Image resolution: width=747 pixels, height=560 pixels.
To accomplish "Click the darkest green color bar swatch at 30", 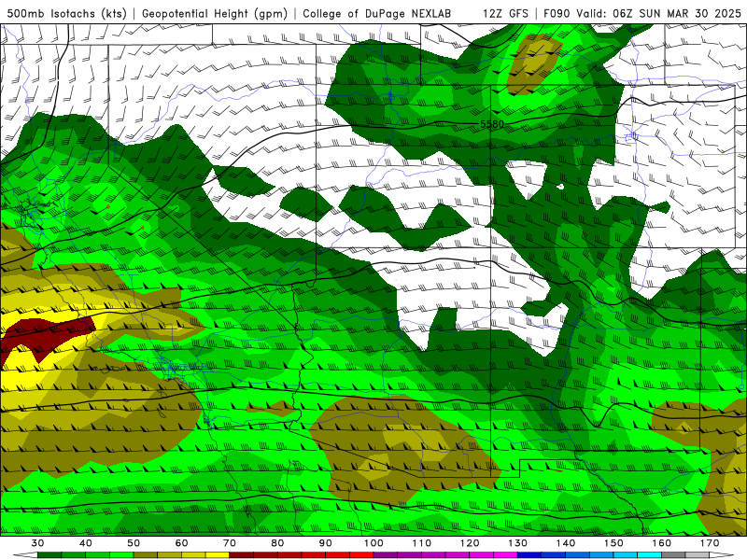I will [x=49, y=555].
